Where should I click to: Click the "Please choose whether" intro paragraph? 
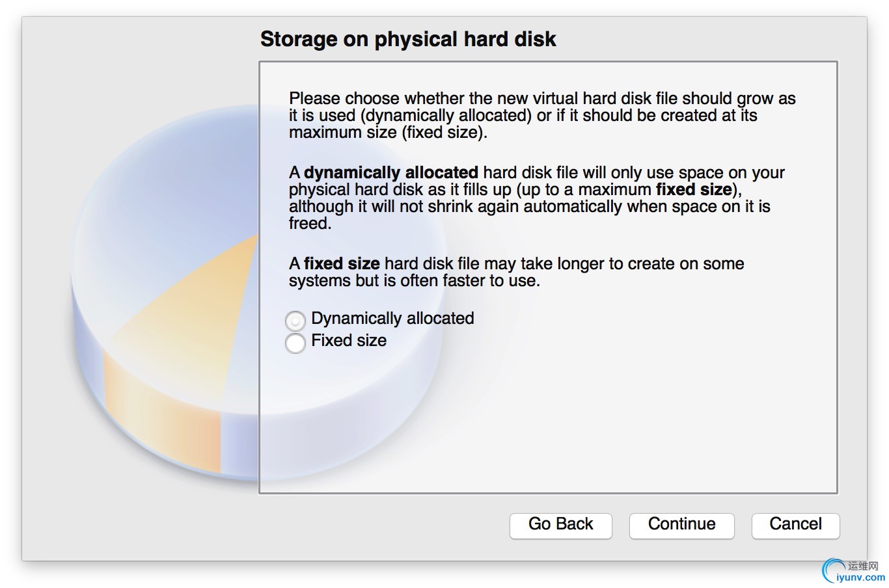[542, 115]
